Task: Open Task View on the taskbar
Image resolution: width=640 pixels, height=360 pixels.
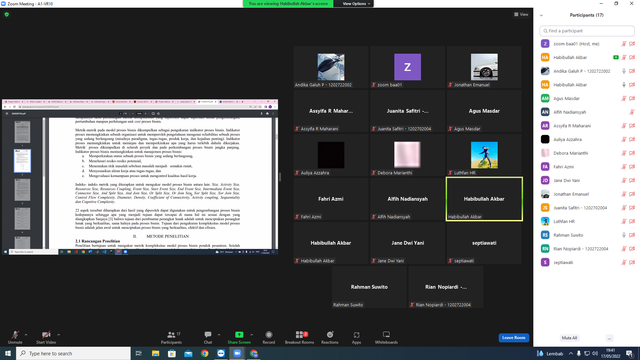Action: [x=139, y=353]
